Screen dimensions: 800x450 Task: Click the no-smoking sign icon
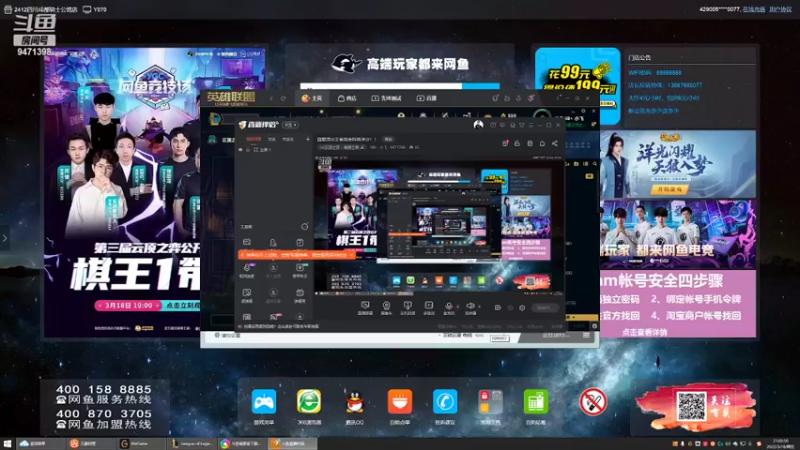[x=593, y=402]
